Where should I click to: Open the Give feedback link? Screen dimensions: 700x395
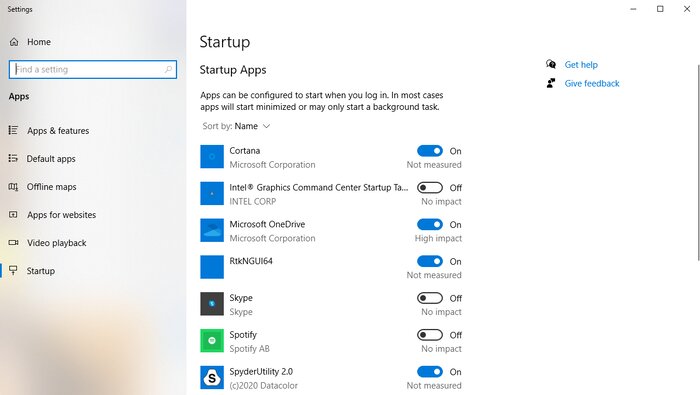coord(592,83)
